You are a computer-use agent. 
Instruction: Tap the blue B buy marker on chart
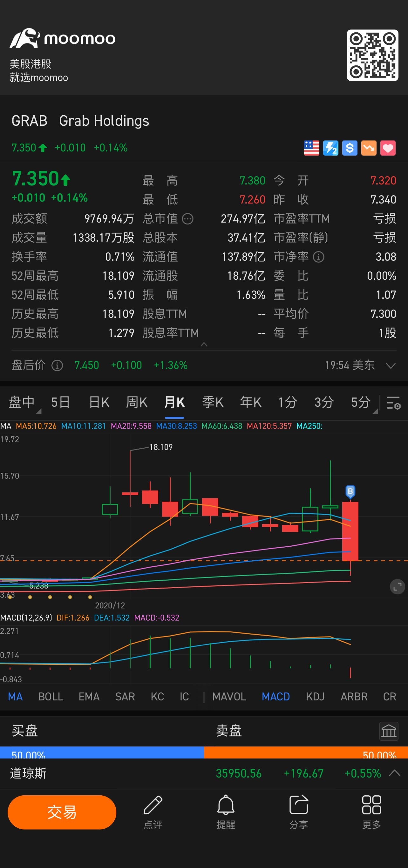[350, 491]
